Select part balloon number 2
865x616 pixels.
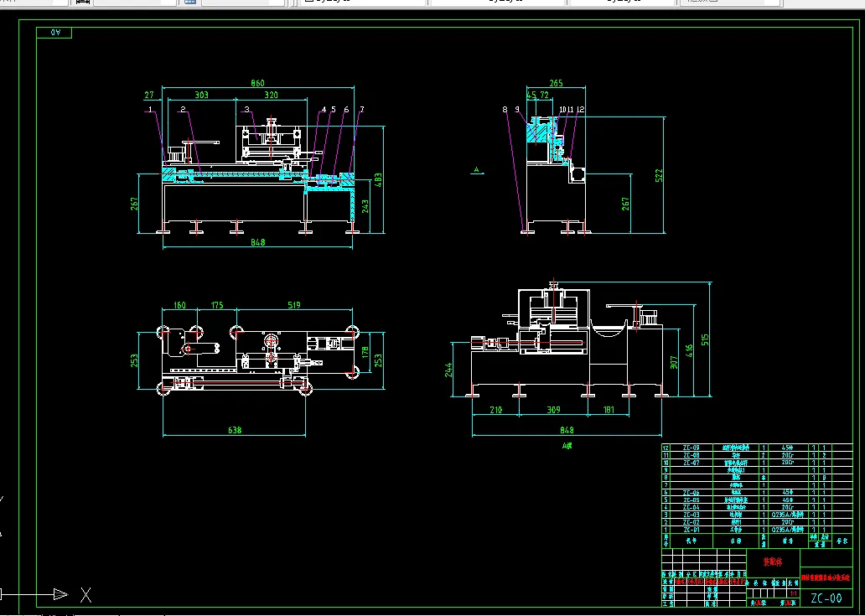(184, 109)
